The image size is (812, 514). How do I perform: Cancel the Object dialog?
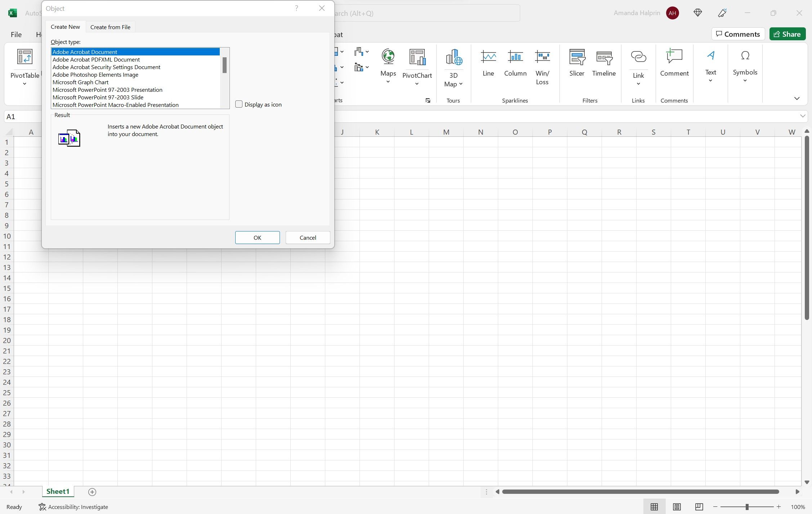pos(307,238)
